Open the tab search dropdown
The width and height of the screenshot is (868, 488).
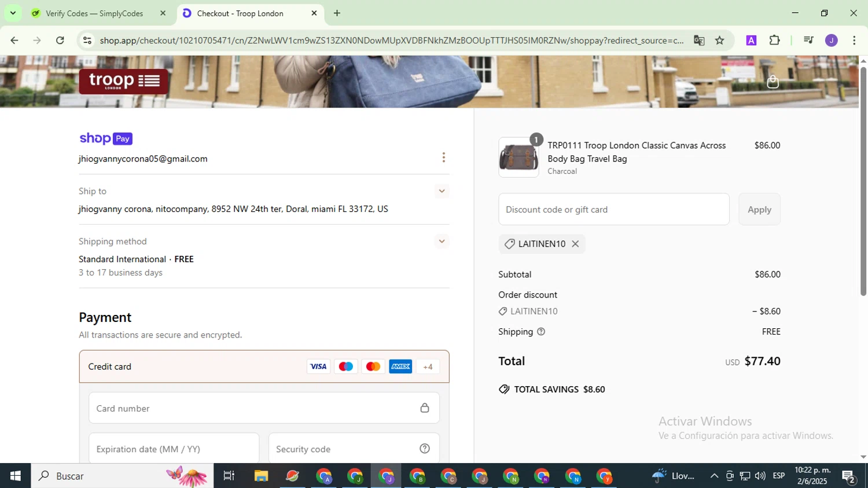click(x=13, y=13)
